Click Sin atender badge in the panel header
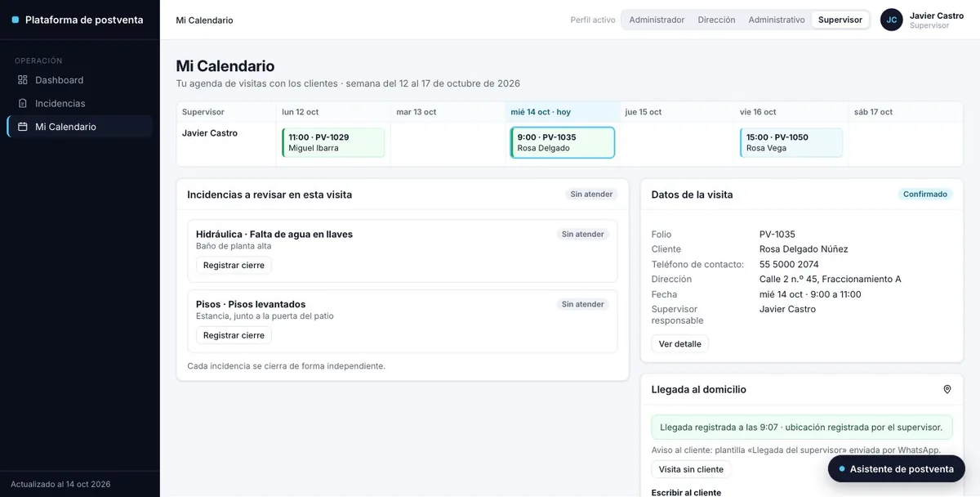980x497 pixels. [x=592, y=195]
